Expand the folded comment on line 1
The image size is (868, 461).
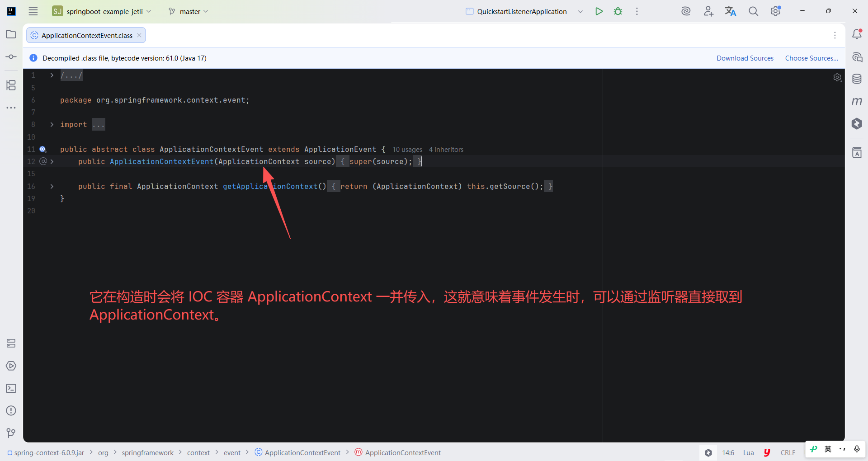[x=52, y=75]
